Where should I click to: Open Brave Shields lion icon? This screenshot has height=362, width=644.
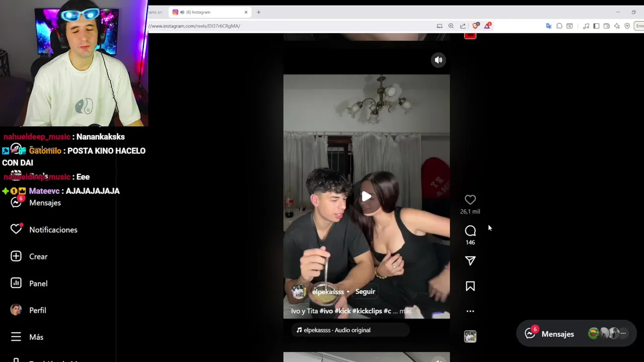click(475, 26)
